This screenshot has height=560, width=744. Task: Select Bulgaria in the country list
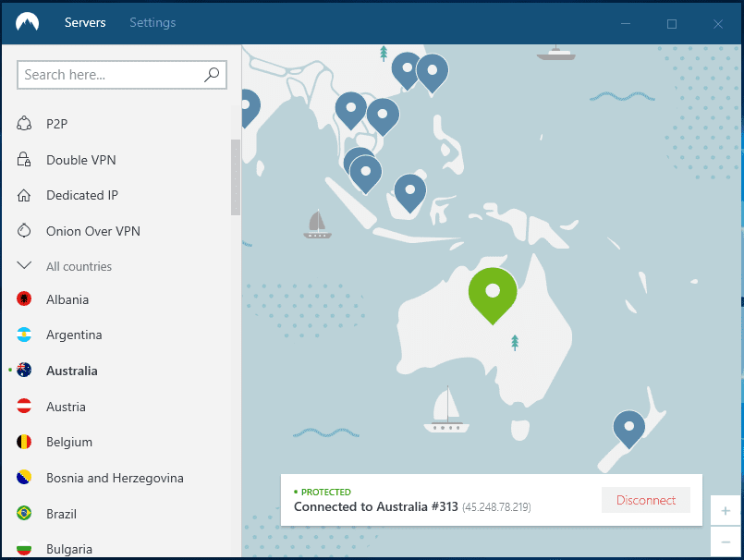tap(69, 549)
